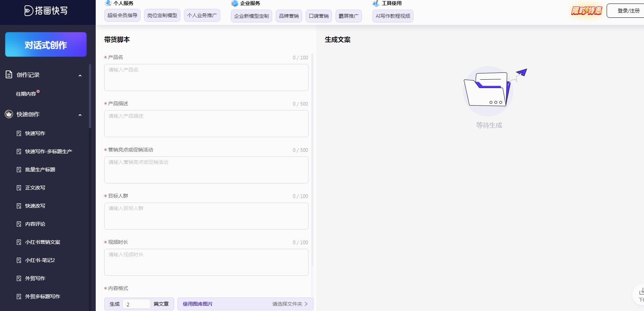Click the icon beside 快速写作
This screenshot has width=644, height=311.
pos(19,133)
